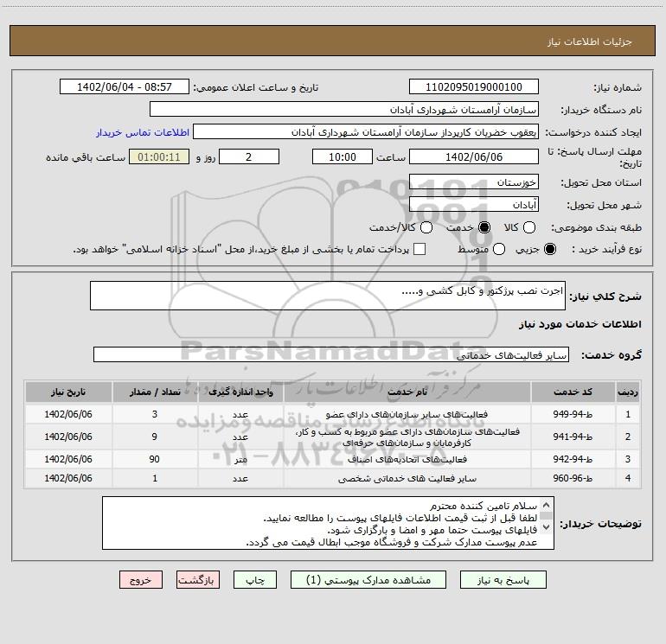Click the چاپ print button
The height and width of the screenshot is (644, 666).
pyautogui.click(x=255, y=580)
